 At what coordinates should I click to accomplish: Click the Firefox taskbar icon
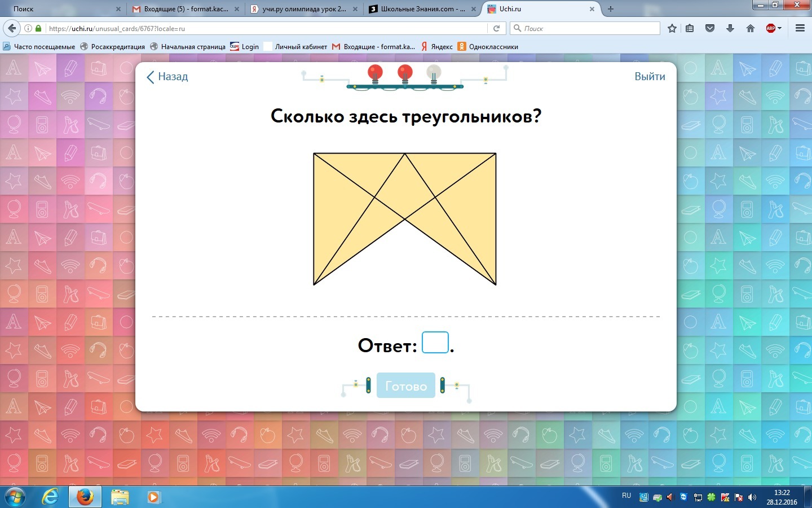(x=85, y=497)
